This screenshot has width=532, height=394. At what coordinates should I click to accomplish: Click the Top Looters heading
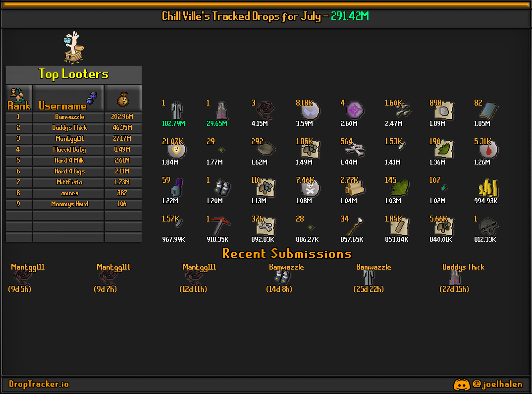(x=73, y=74)
